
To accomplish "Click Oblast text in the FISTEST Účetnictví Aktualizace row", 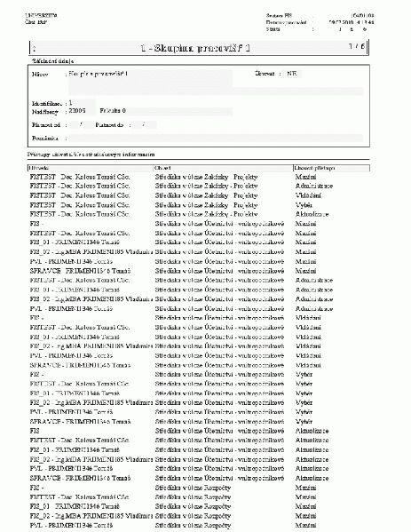I will 220,440.
